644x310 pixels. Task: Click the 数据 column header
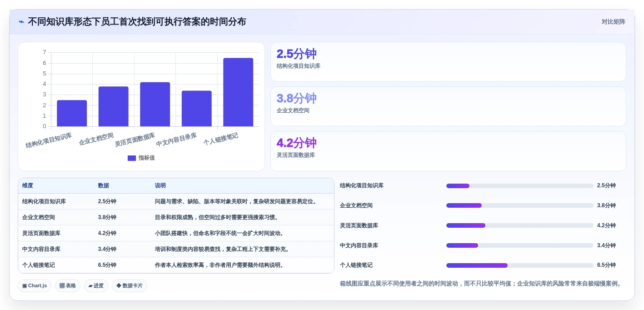point(104,186)
